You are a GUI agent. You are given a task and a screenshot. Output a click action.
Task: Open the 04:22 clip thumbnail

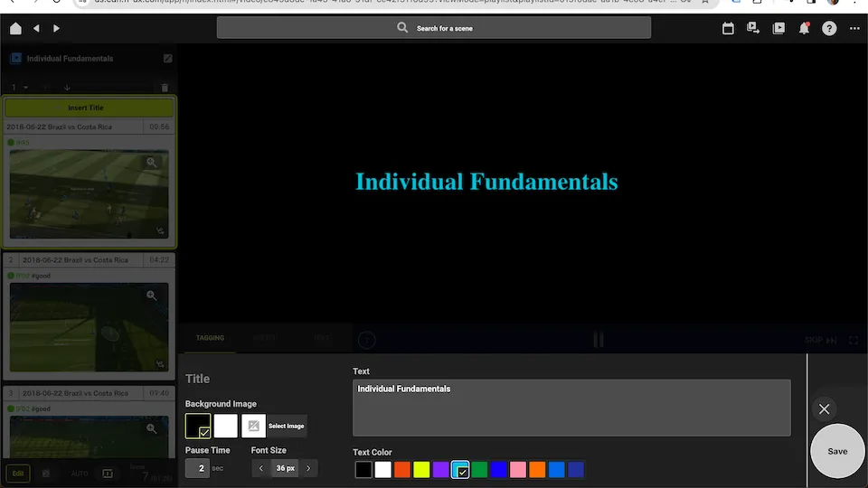[90, 327]
